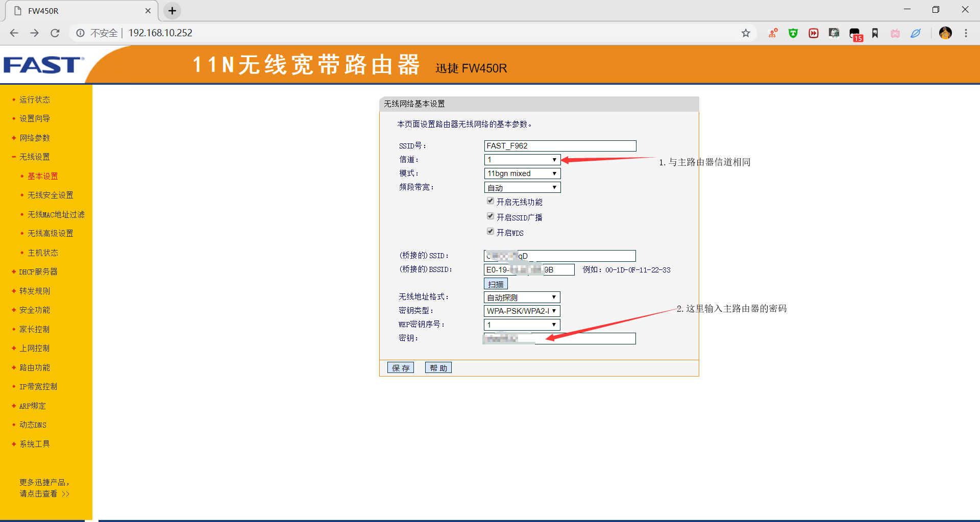Viewport: 980px width, 522px height.
Task: Click the SSID号 input field FAST_F962
Action: (560, 145)
